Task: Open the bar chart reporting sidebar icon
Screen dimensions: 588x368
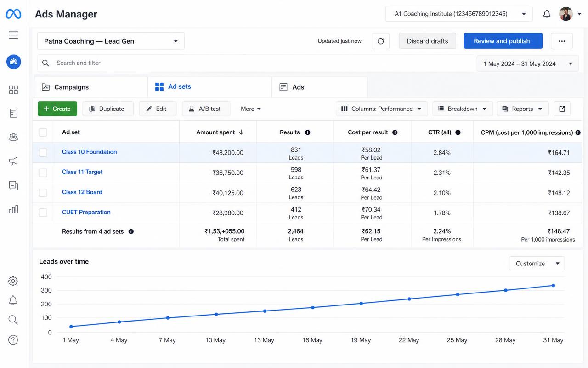Action: pos(13,209)
